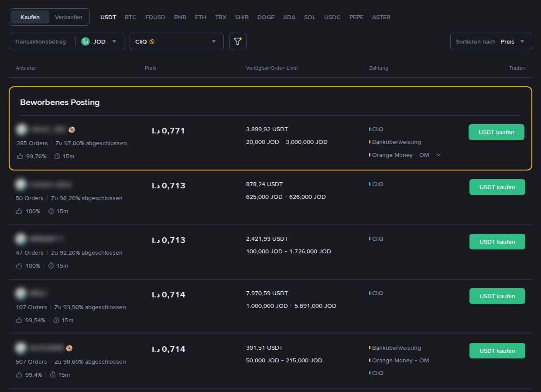Click the flame icon beside CliQ filter
Viewport: 541px width, 392px height.
[152, 42]
